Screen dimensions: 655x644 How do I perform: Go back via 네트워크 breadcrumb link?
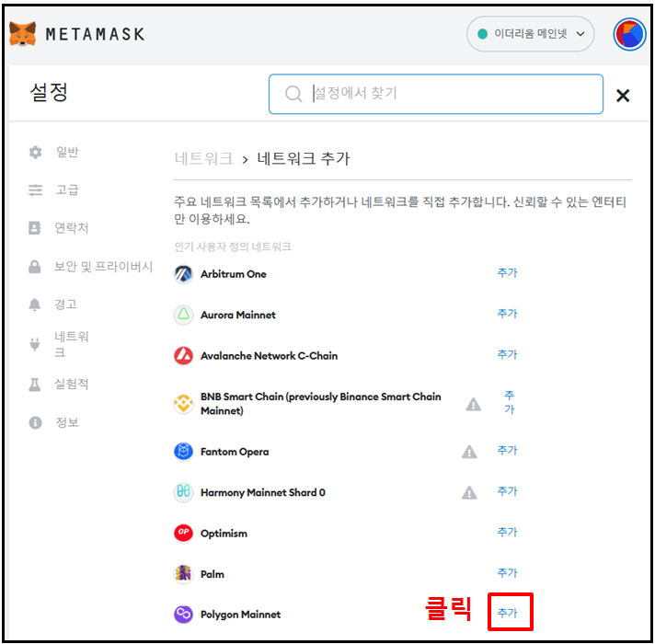pyautogui.click(x=203, y=159)
